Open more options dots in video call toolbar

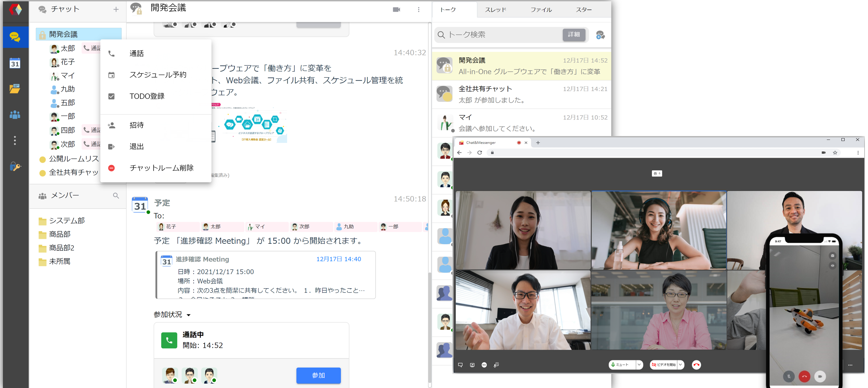[850, 365]
